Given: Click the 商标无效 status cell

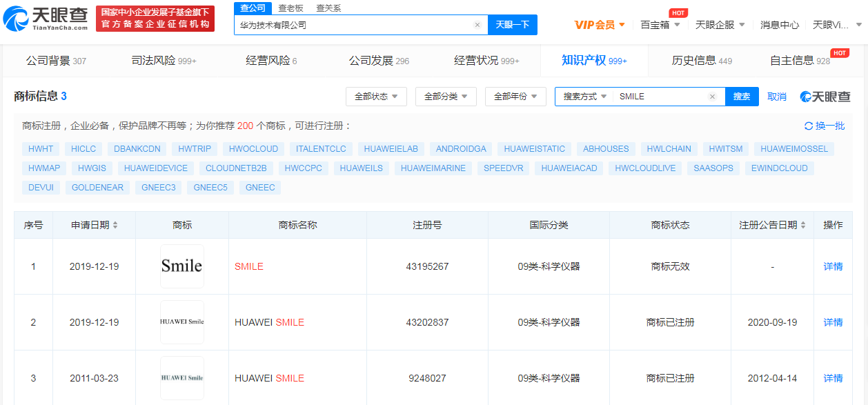Looking at the screenshot, I should click(x=670, y=266).
